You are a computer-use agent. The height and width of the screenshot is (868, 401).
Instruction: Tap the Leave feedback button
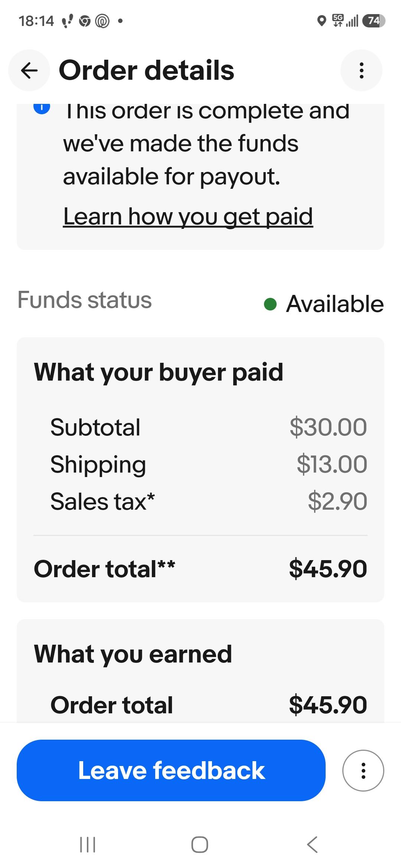point(171,770)
